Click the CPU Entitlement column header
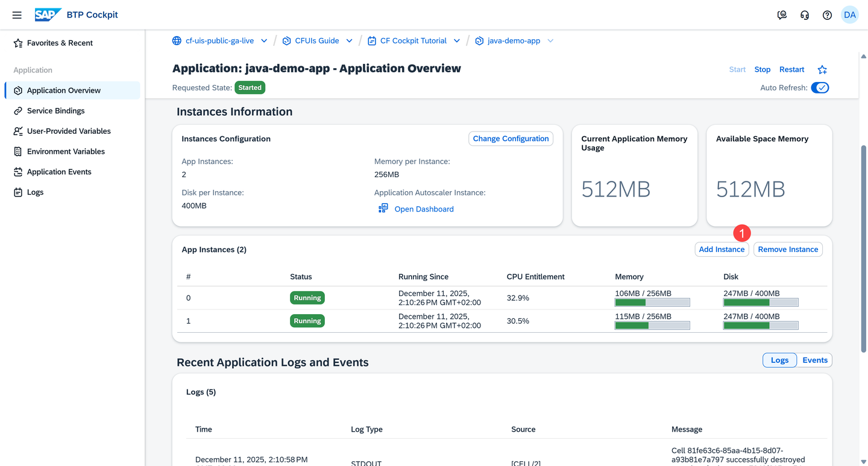The image size is (868, 466). click(x=535, y=277)
